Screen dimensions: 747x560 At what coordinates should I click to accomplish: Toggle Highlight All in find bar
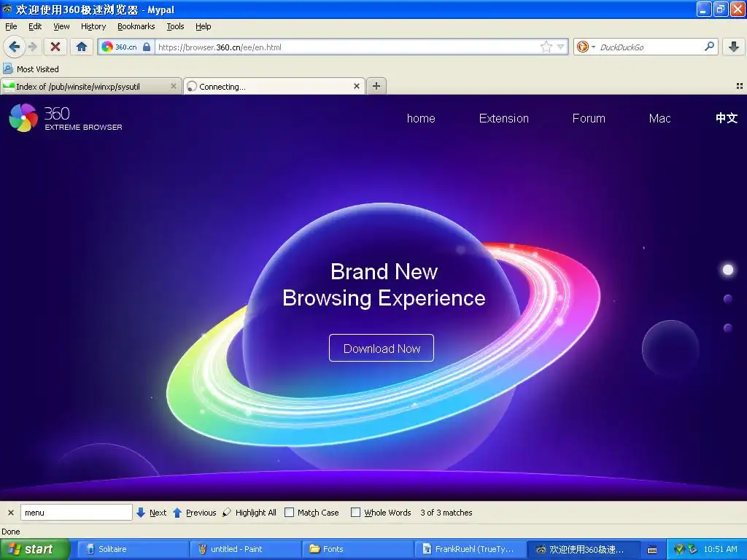pyautogui.click(x=249, y=513)
